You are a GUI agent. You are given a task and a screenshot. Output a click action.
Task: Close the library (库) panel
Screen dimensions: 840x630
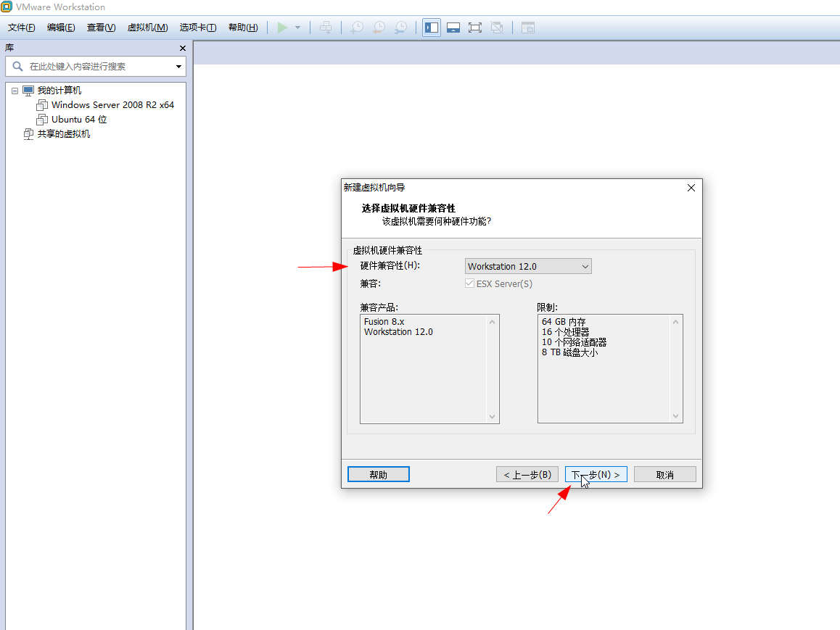coord(183,48)
